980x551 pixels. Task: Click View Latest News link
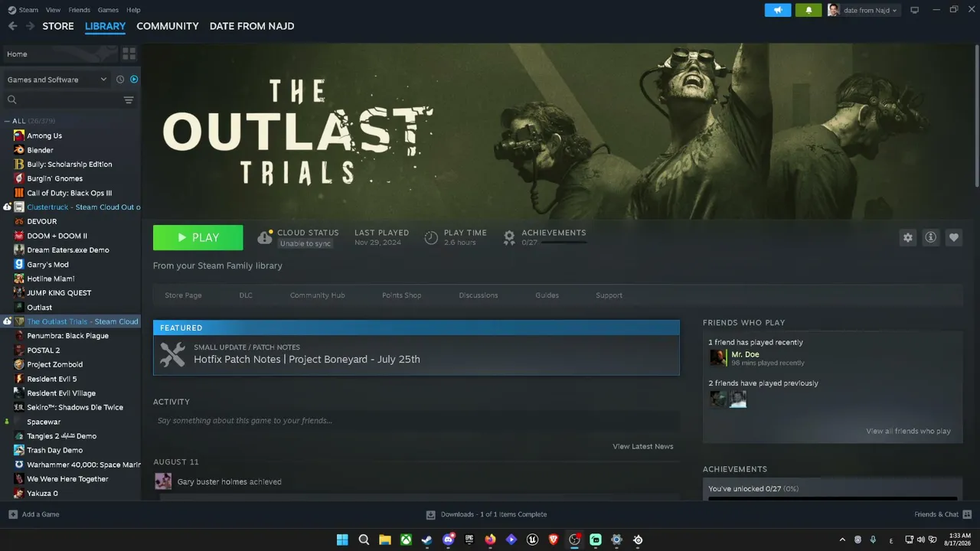point(643,446)
